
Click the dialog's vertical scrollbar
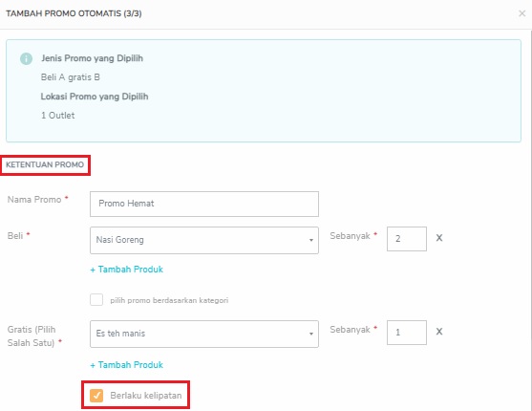tap(531, 220)
